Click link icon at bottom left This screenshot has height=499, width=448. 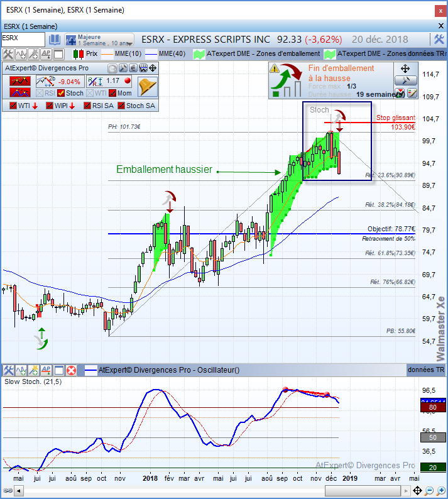(8, 490)
